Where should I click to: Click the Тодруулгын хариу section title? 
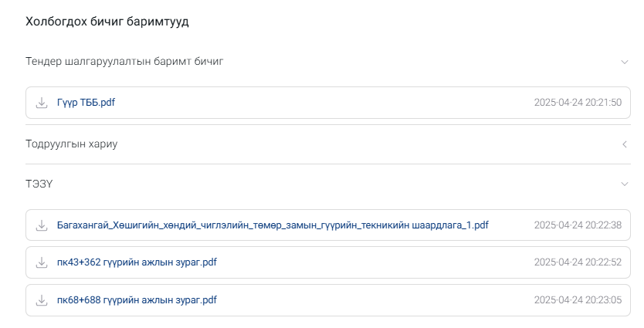72,144
